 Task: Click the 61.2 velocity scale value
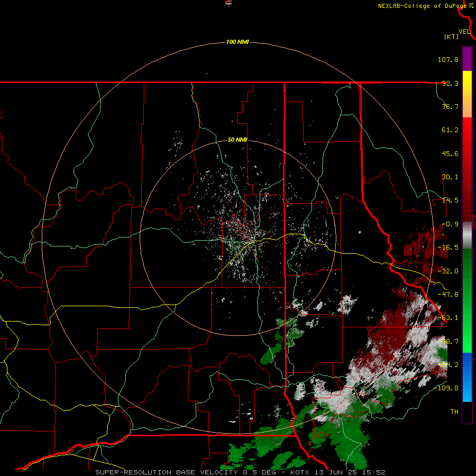(450, 130)
